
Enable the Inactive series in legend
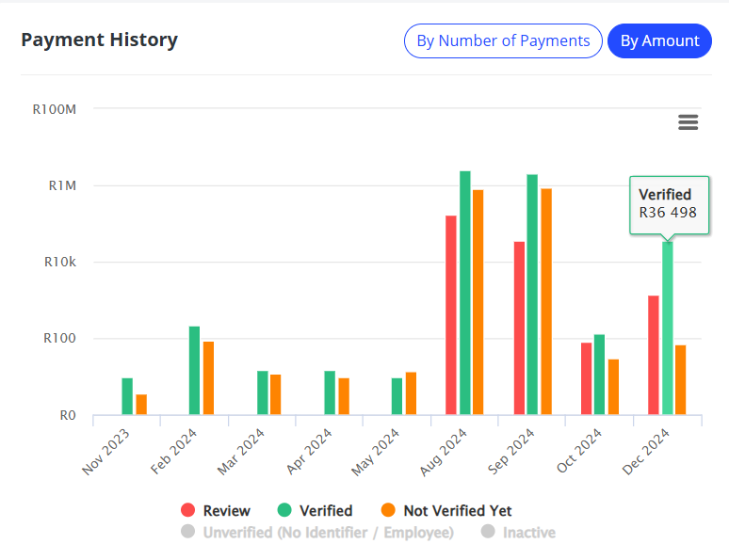528,533
